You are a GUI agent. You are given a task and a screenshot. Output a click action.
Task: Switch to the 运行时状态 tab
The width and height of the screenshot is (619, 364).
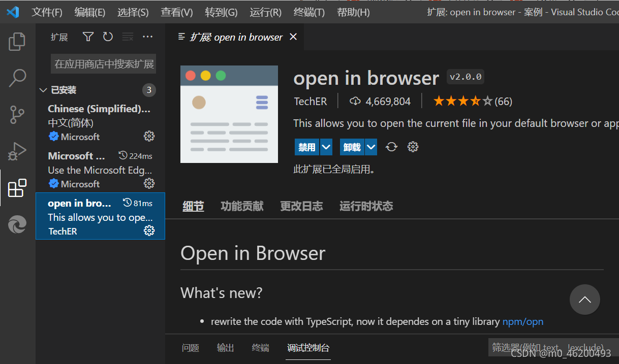coord(366,206)
